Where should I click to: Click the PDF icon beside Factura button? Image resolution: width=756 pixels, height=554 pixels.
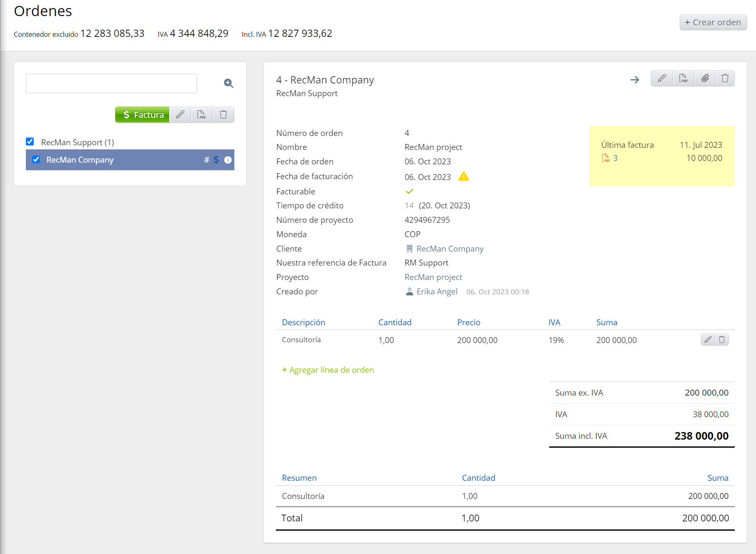202,115
